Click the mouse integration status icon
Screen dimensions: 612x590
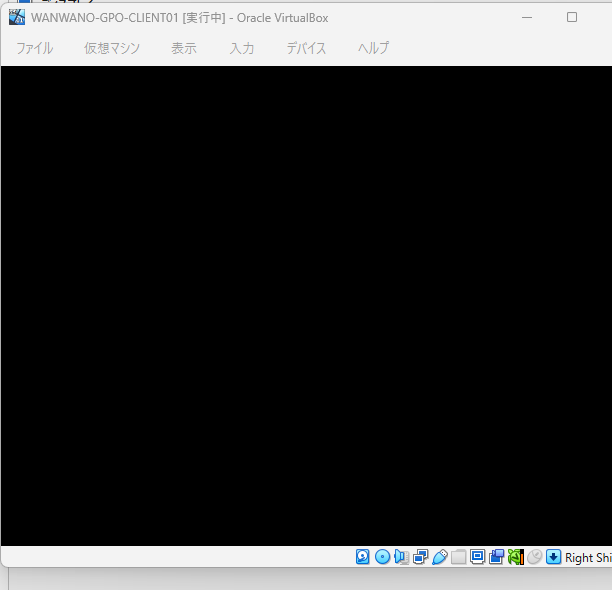point(534,557)
